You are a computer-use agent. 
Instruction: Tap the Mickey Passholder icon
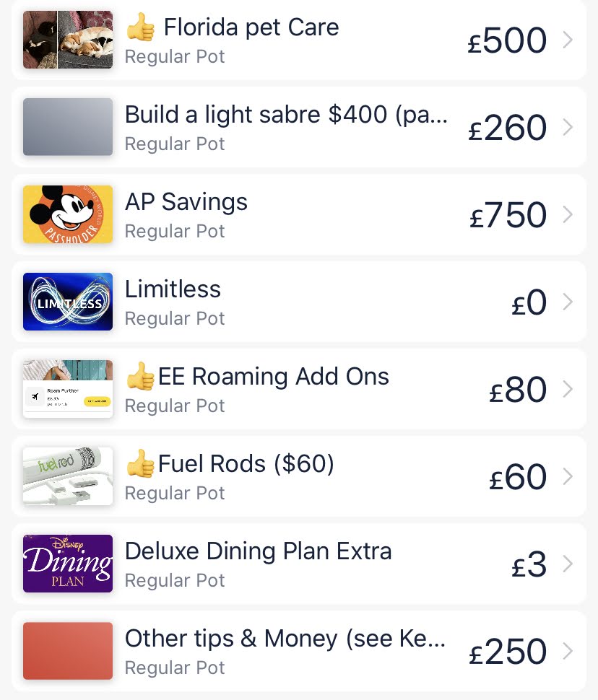point(68,214)
